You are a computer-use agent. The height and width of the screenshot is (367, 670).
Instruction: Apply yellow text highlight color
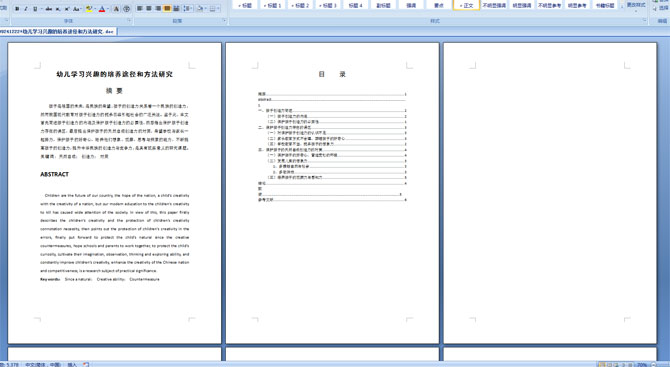89,9
